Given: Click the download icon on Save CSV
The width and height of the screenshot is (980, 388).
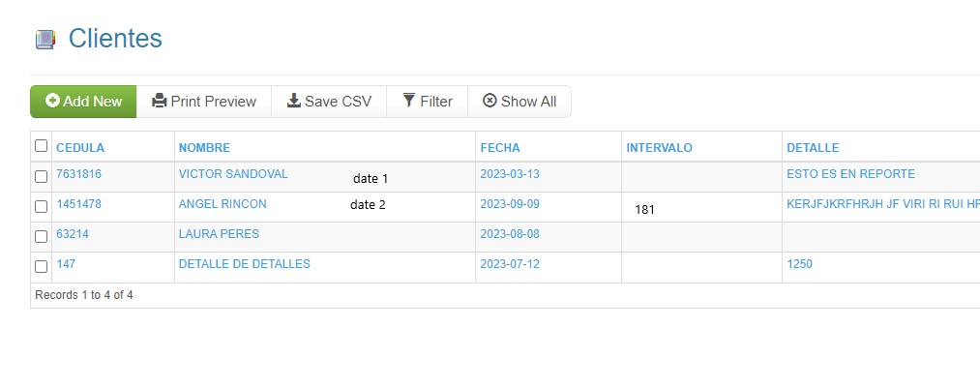Looking at the screenshot, I should point(294,101).
